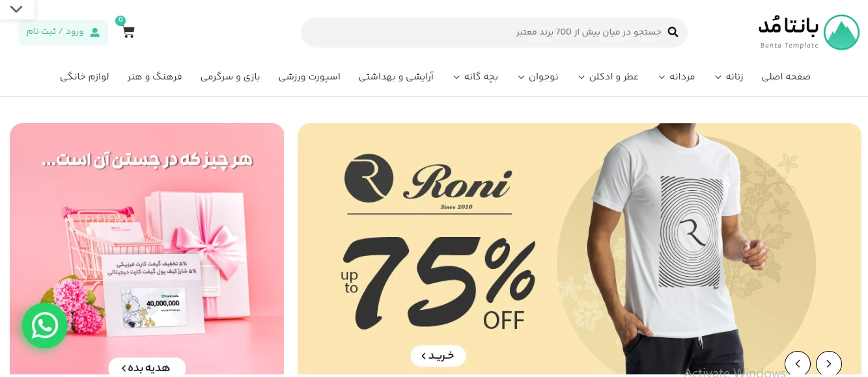Click هدیه بده button on pink banner

click(x=147, y=367)
